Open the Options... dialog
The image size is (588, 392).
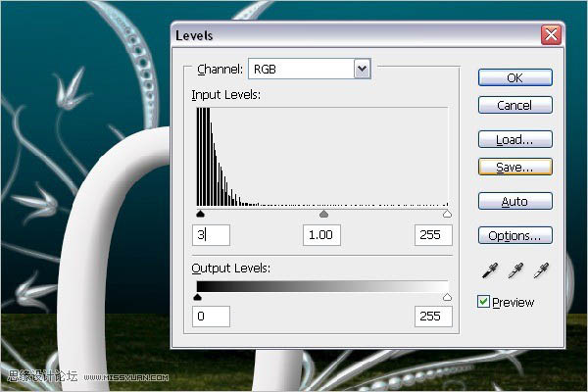[x=514, y=235]
